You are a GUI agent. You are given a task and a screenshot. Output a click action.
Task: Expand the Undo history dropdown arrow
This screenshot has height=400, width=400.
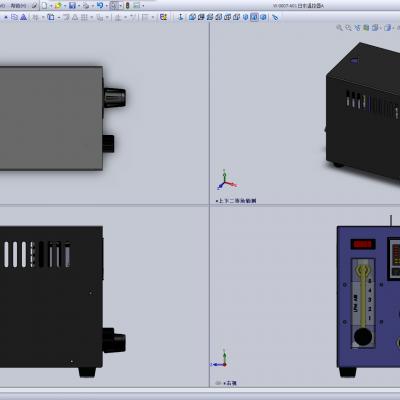point(107,6)
